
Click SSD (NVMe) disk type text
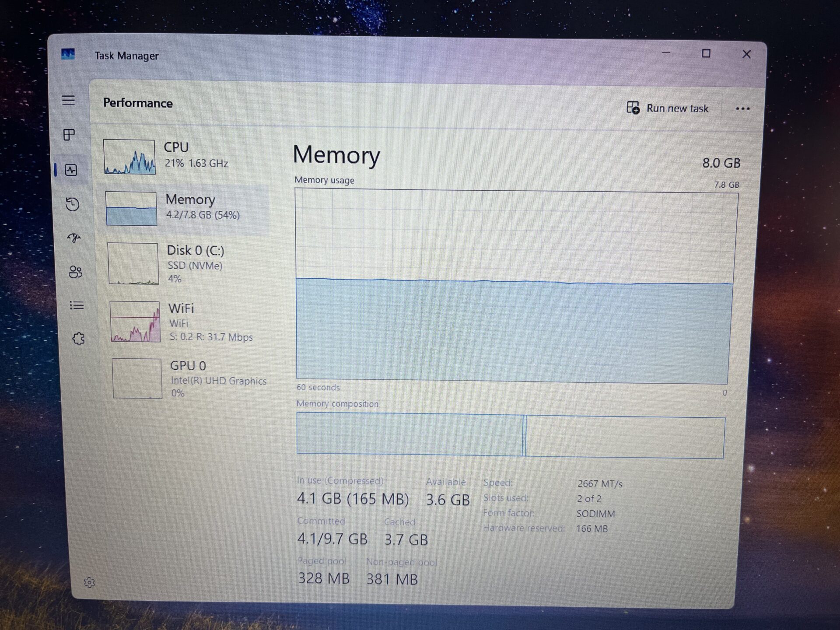195,266
